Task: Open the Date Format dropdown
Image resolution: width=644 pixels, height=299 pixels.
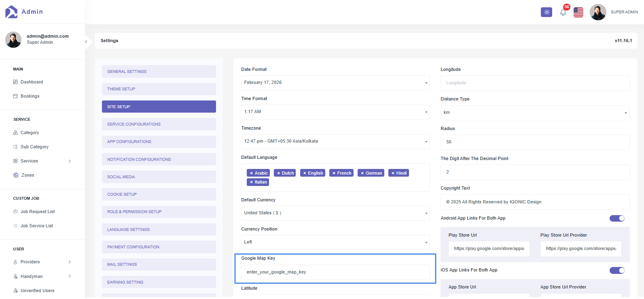Action: 335,83
